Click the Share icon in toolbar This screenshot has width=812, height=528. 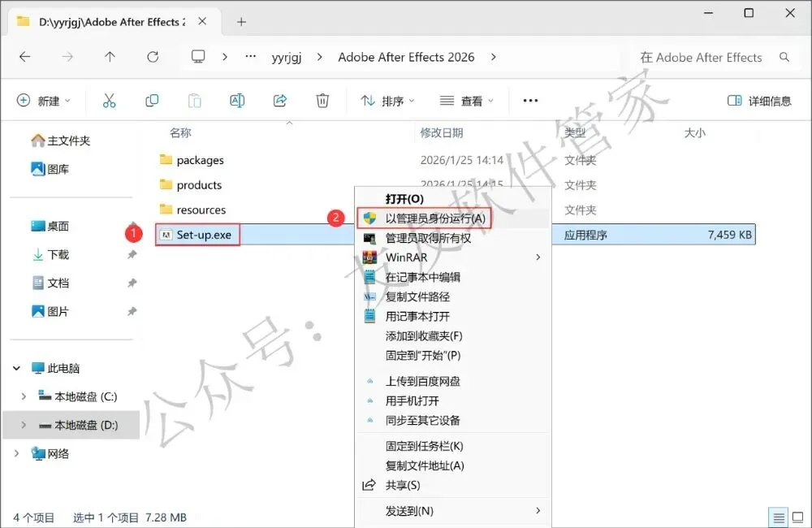coord(279,101)
